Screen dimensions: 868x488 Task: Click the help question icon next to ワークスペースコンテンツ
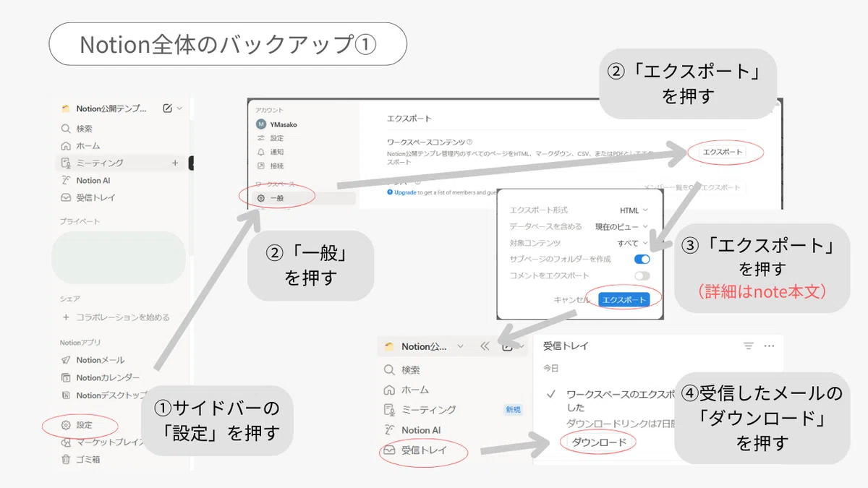pos(469,142)
